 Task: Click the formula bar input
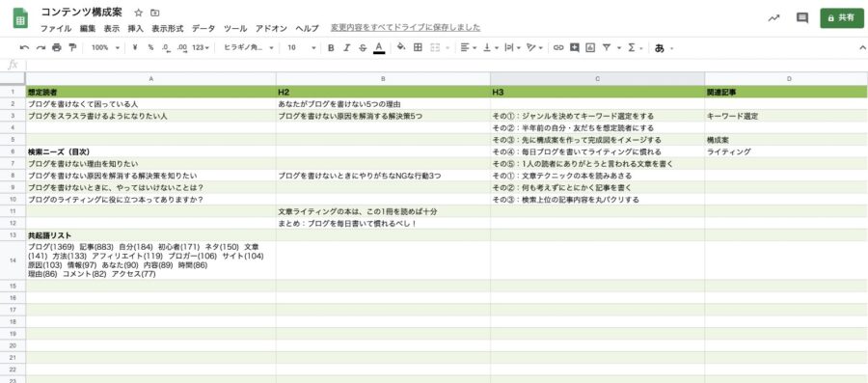[x=447, y=66]
